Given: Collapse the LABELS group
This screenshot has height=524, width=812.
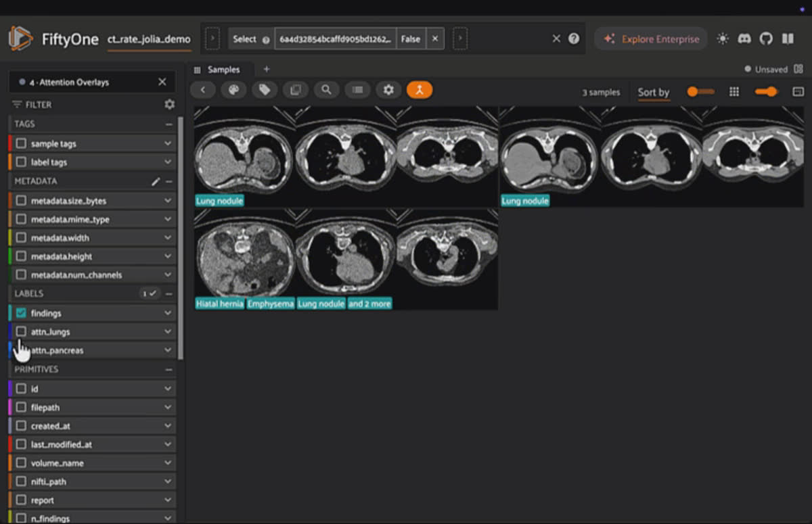Looking at the screenshot, I should point(168,293).
